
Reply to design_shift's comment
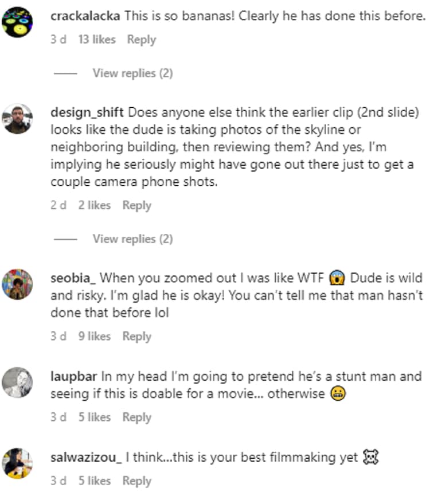(x=136, y=205)
